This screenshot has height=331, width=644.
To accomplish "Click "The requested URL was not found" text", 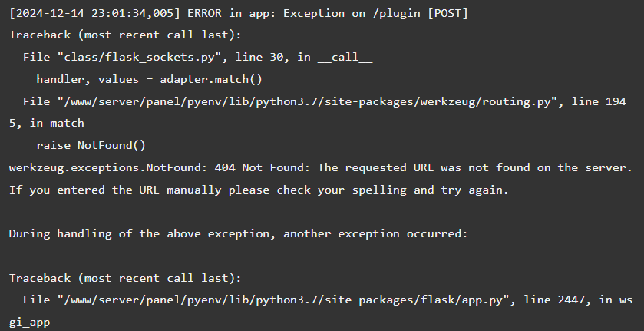I will (424, 167).
